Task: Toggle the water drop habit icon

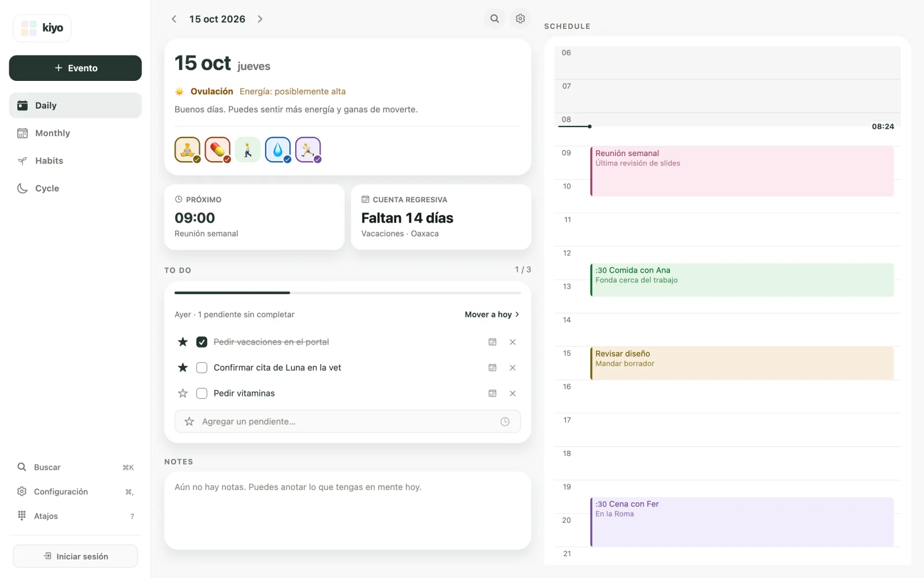Action: click(278, 150)
